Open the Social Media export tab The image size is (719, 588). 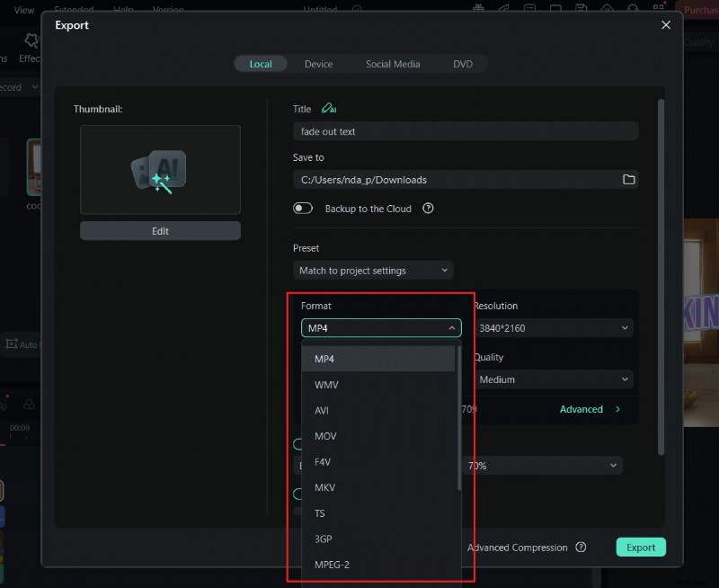tap(393, 63)
